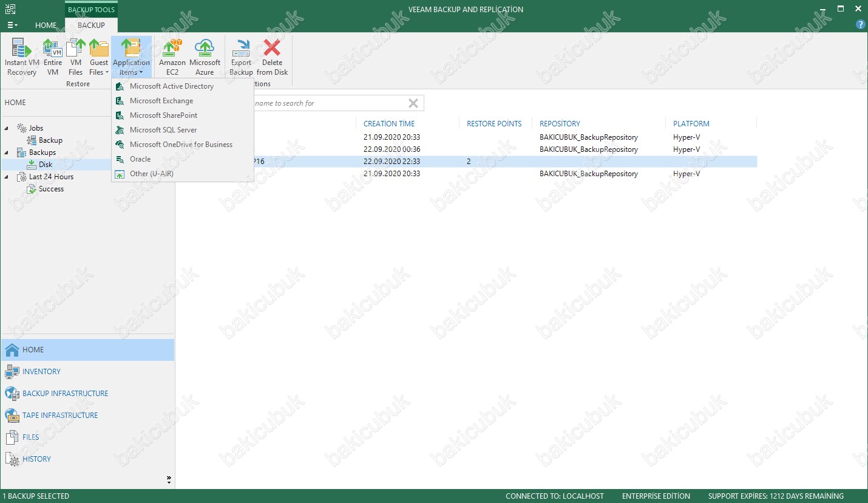This screenshot has width=868, height=503.
Task: Clear the search box with X
Action: click(x=413, y=103)
